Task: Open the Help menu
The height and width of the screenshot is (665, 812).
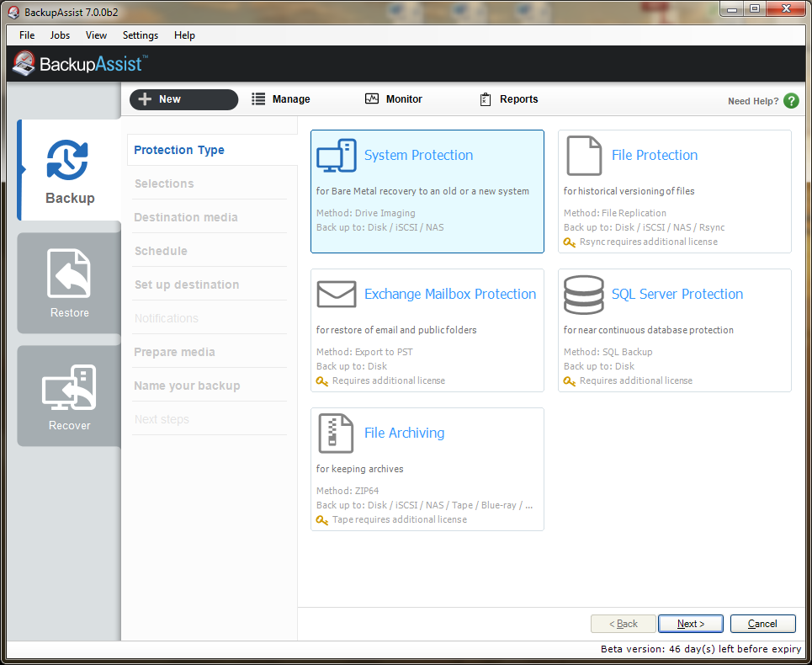Action: click(184, 35)
